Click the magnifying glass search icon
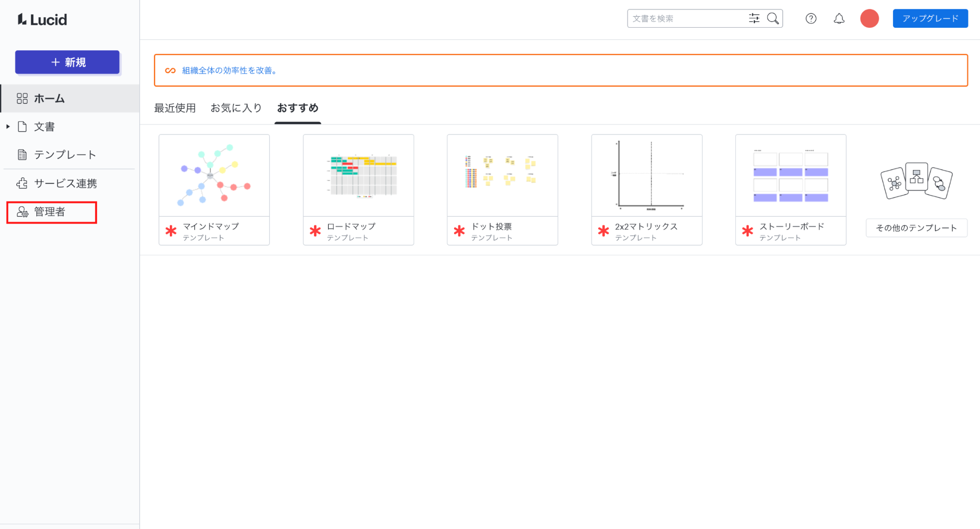Image resolution: width=980 pixels, height=529 pixels. tap(773, 19)
